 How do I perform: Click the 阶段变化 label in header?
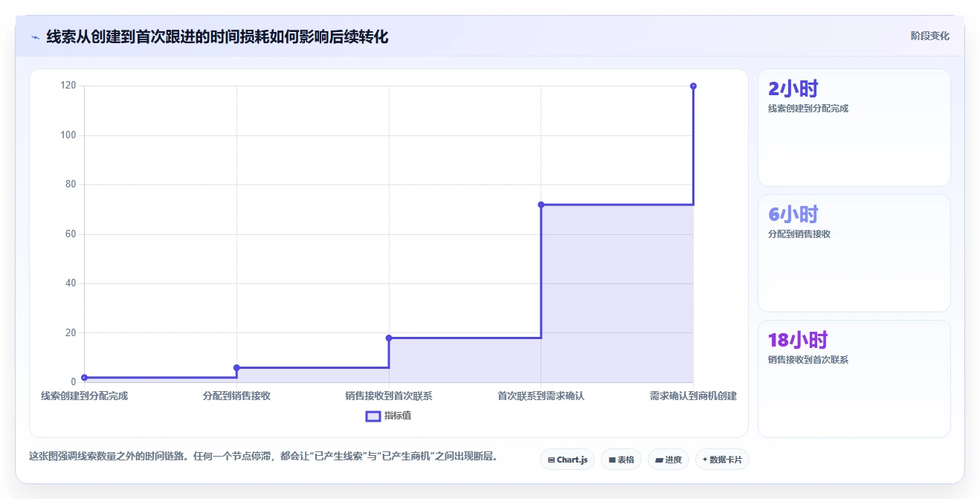tap(929, 36)
